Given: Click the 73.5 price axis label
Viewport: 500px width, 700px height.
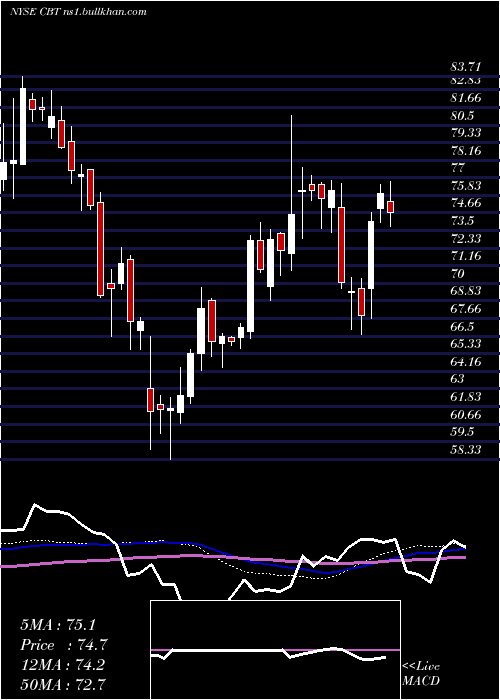Looking at the screenshot, I should (462, 221).
